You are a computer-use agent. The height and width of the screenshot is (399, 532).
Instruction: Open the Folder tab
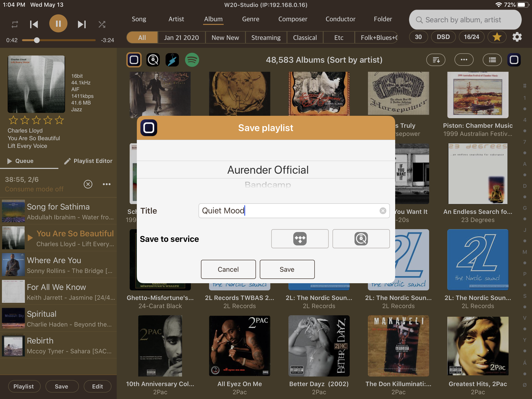383,19
